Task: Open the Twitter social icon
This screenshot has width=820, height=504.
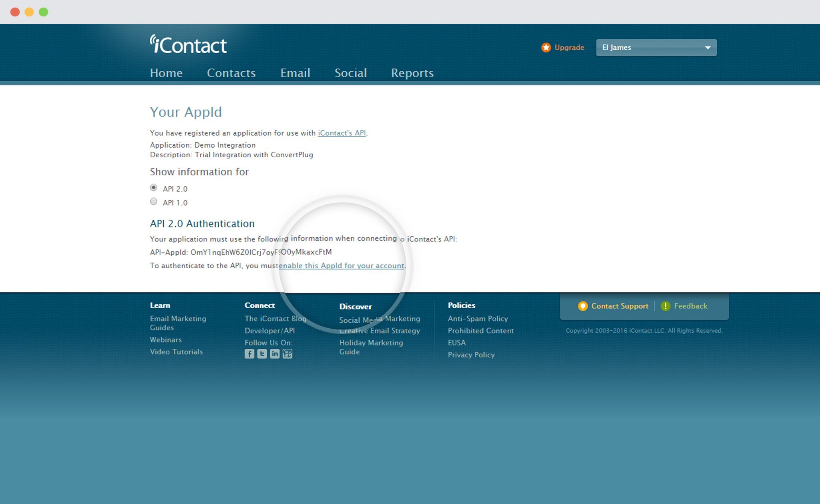Action: 262,354
